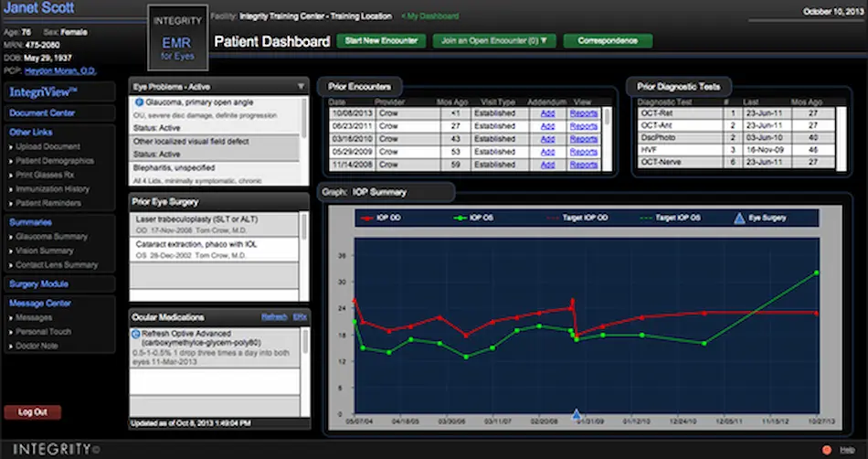Select the OCT-Nerve diagnostic test row
The image size is (868, 459).
[736, 162]
